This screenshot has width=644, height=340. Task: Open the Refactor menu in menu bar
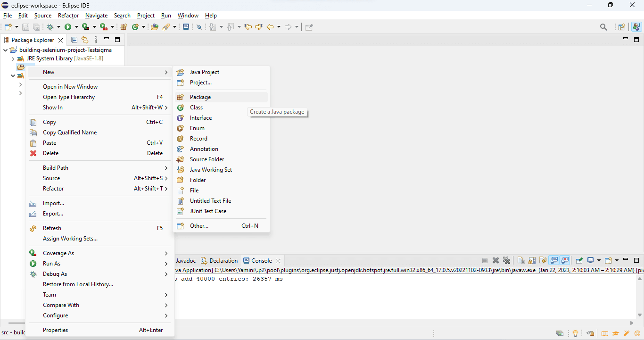[68, 16]
